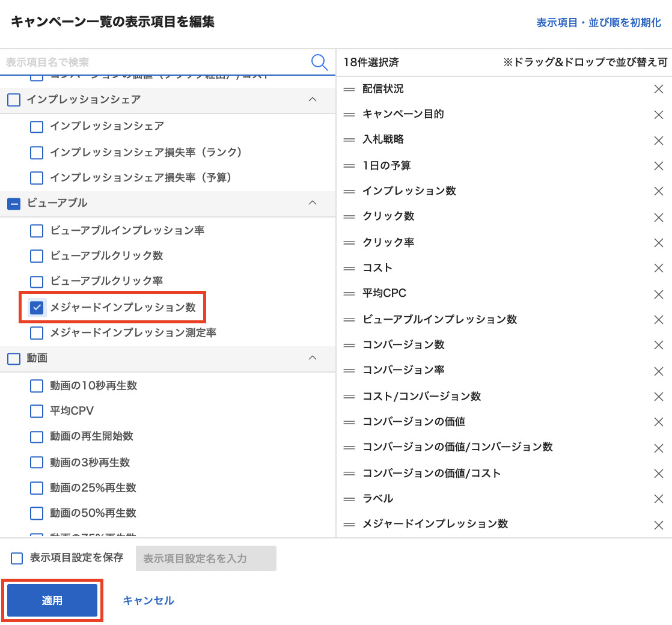Screen dimensions: 672x625
Task: Remove 入札戦略 from the selected list
Action: coord(658,140)
